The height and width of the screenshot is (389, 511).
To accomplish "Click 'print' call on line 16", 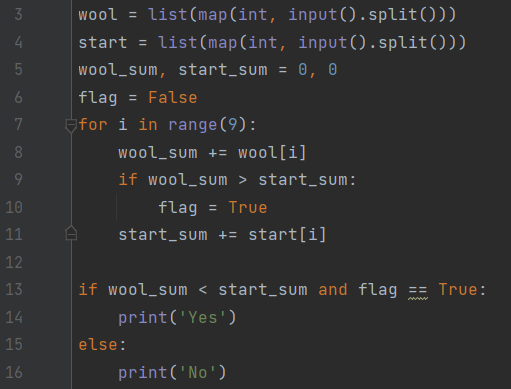I will pyautogui.click(x=143, y=373).
